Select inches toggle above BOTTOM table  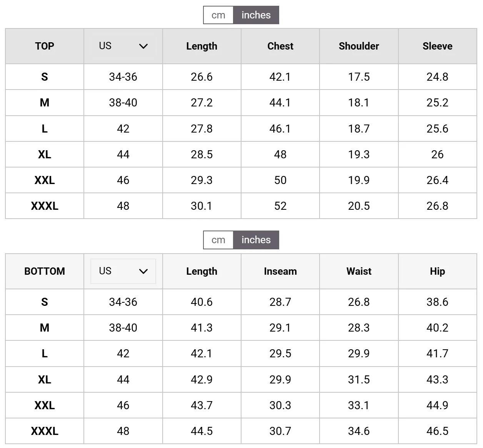tap(256, 240)
